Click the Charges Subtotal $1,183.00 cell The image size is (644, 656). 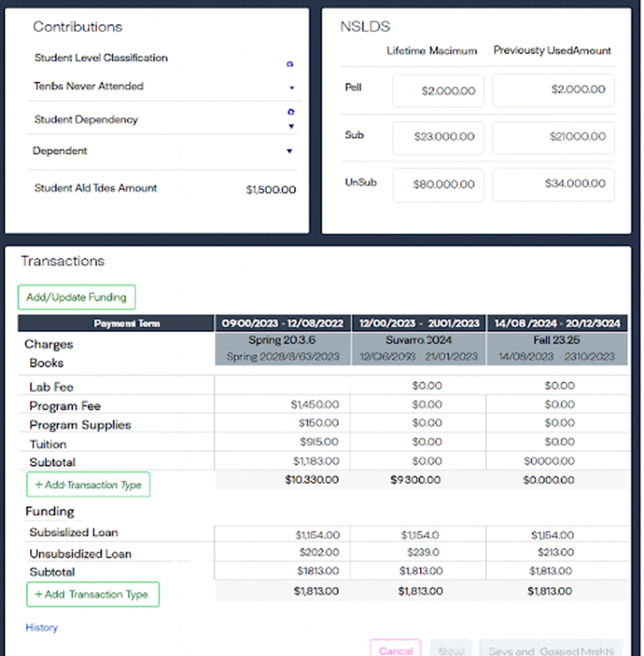(316, 461)
